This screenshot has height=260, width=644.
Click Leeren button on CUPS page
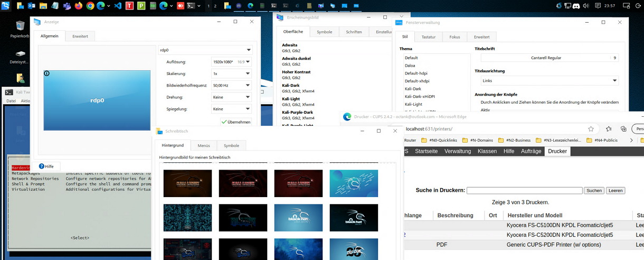[615, 190]
